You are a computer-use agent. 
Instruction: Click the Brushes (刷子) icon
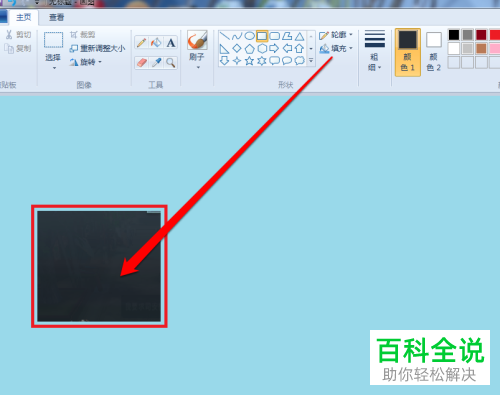pos(197,40)
